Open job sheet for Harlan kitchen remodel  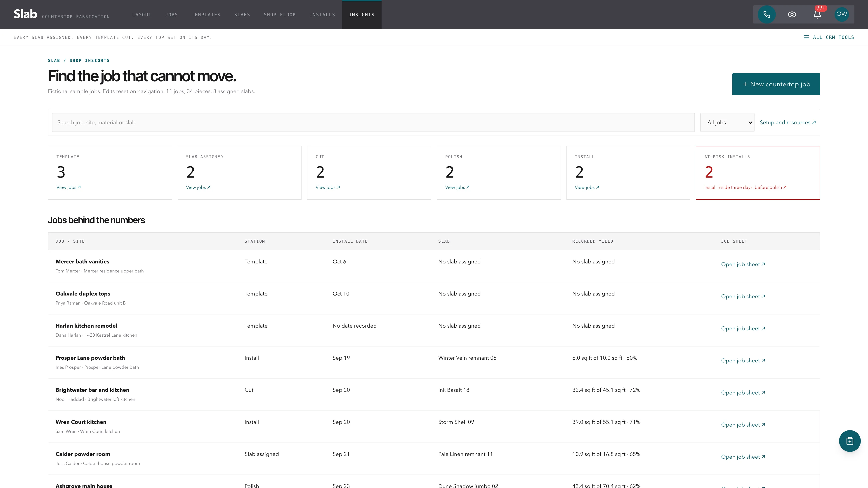pyautogui.click(x=743, y=328)
